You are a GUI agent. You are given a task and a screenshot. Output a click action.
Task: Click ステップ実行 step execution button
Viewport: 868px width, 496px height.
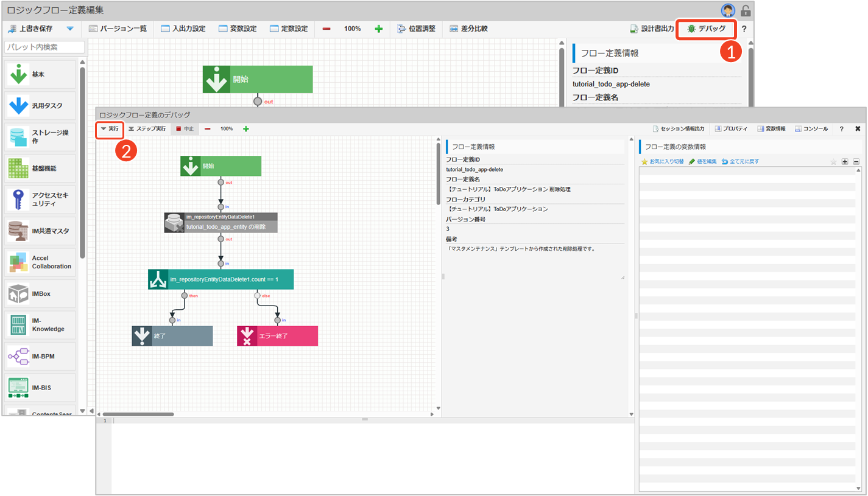147,129
